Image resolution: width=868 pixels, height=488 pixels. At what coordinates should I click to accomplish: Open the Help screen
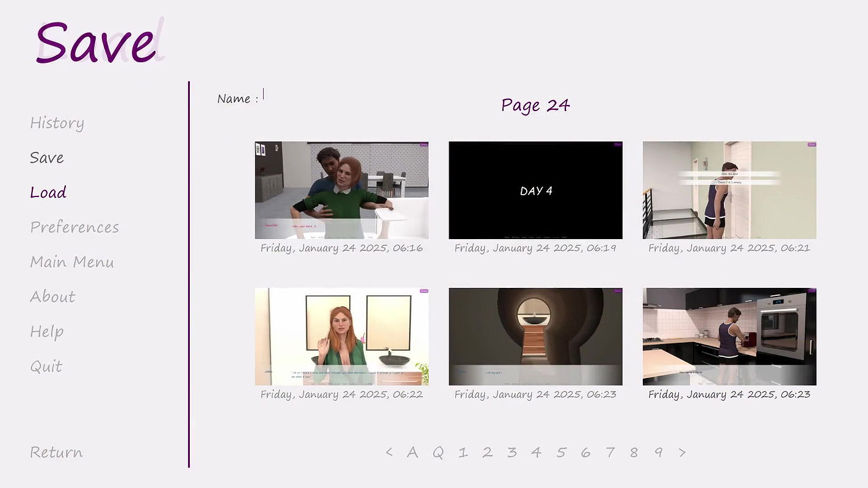point(47,332)
